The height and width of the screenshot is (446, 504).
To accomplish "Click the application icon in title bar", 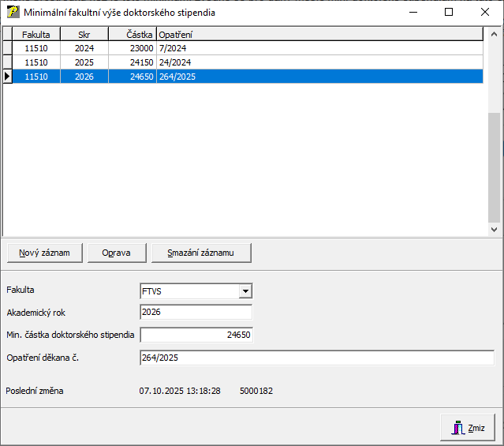I will tap(12, 13).
